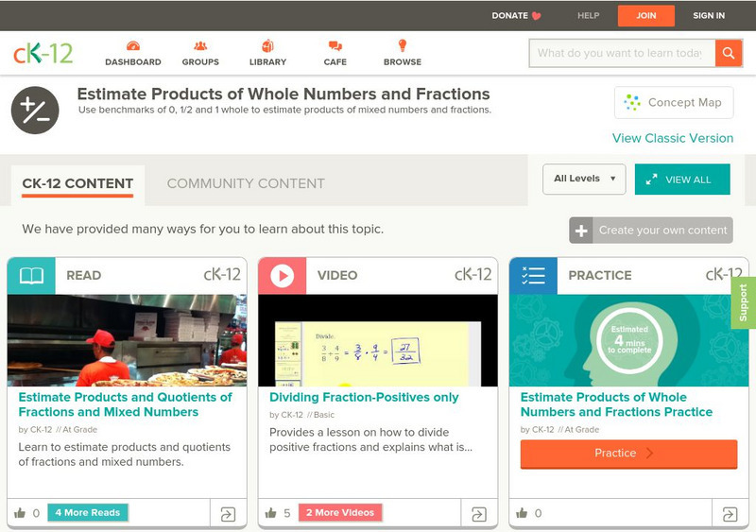Image resolution: width=756 pixels, height=532 pixels.
Task: Click the Video play icon
Action: [x=282, y=276]
